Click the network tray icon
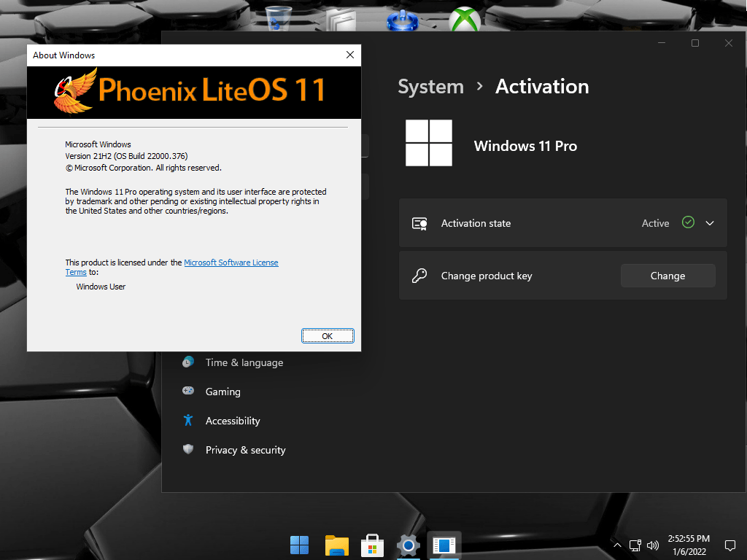The width and height of the screenshot is (747, 560). tap(635, 545)
